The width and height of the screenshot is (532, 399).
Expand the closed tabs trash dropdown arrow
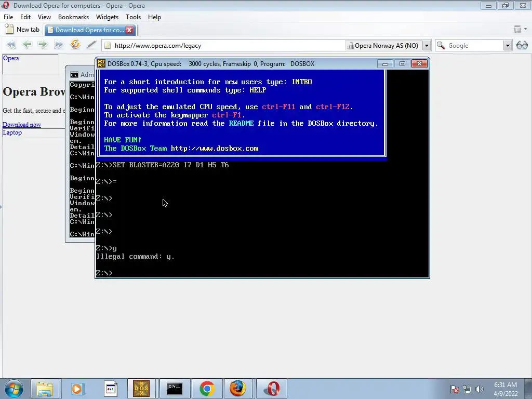click(526, 29)
